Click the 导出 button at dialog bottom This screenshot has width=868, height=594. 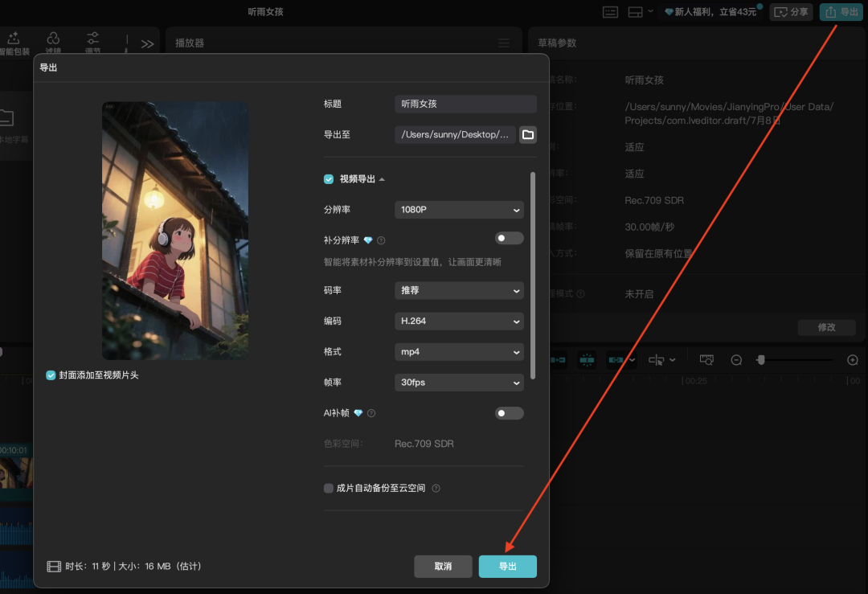coord(507,567)
